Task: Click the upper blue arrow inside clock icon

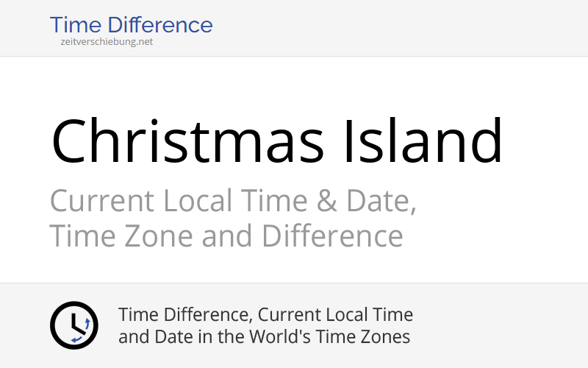Action: point(87,324)
